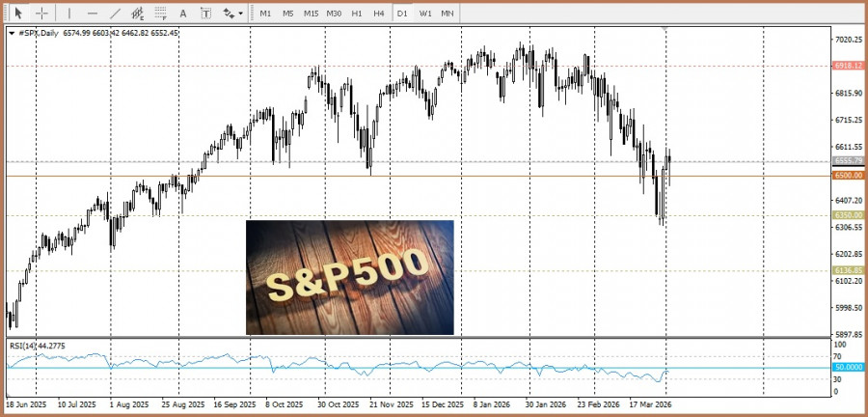868x417 pixels.
Task: Click the 6715.25 price scale value
Action: (x=850, y=120)
